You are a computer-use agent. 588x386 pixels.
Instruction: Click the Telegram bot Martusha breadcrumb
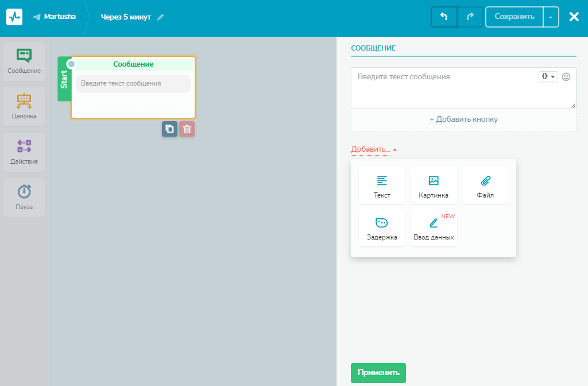[55, 17]
